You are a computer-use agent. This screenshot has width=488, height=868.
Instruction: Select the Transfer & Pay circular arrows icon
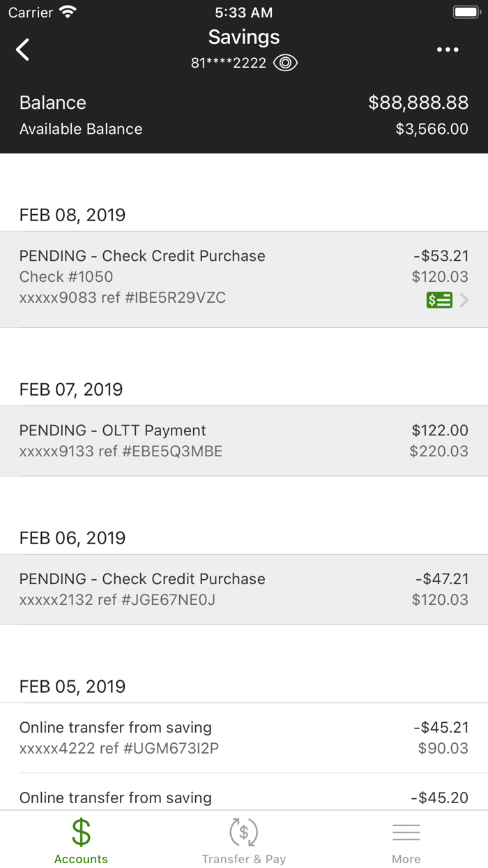[243, 832]
